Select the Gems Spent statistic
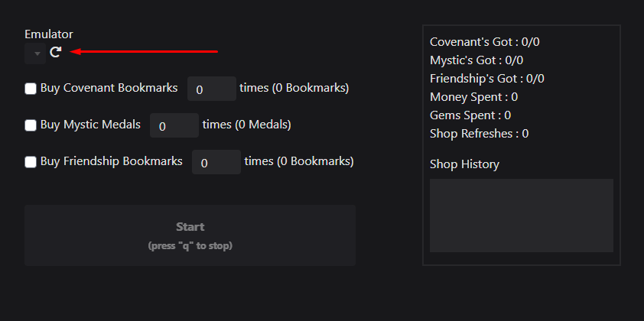 pos(470,115)
